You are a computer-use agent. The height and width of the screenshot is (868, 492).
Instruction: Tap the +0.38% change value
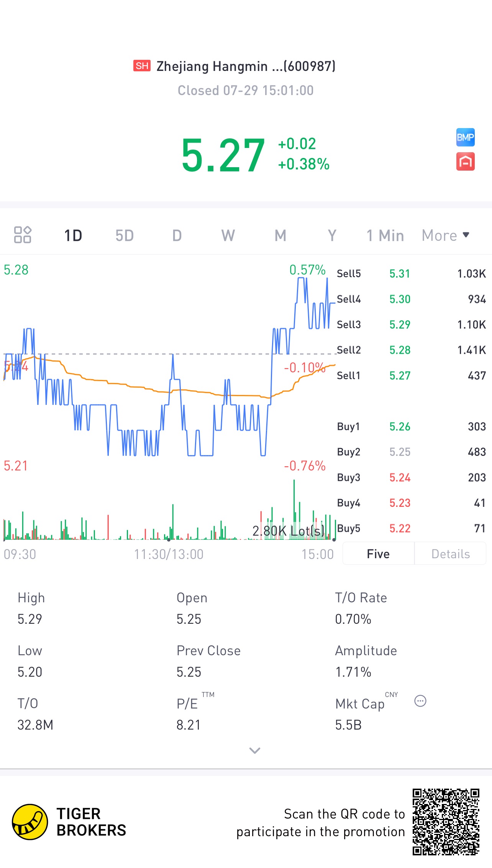pyautogui.click(x=303, y=164)
